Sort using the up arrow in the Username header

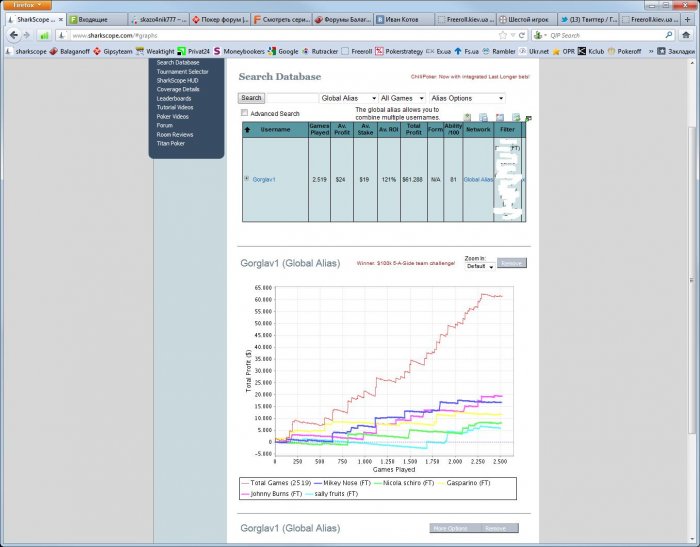(x=247, y=129)
